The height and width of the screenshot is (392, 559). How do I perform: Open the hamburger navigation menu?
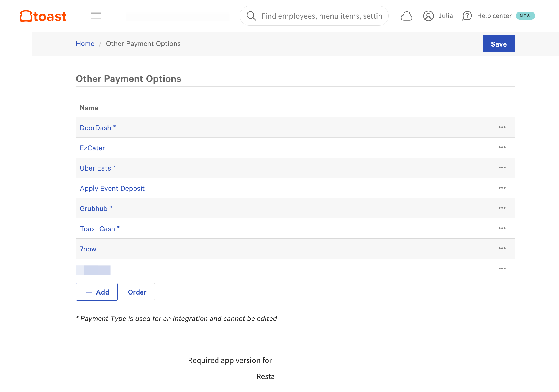click(96, 16)
